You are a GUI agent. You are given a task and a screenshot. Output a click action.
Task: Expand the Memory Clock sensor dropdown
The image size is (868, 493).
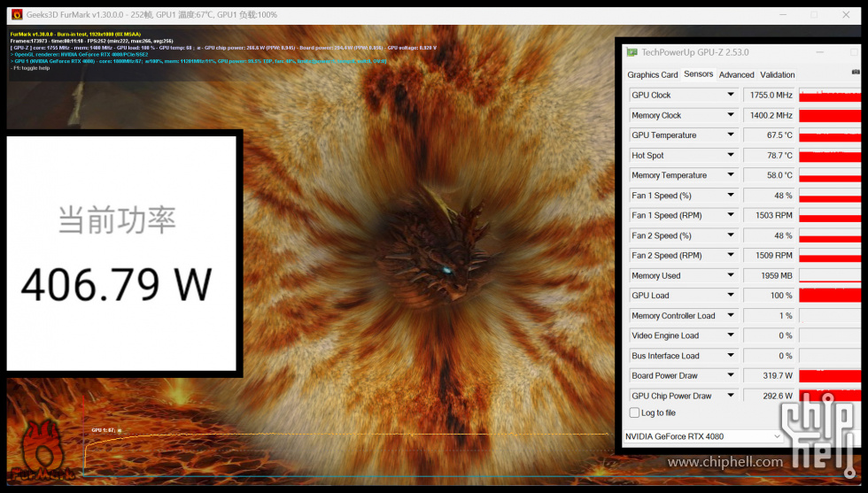click(x=731, y=115)
